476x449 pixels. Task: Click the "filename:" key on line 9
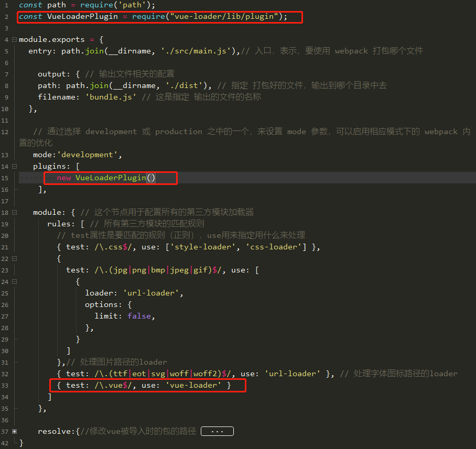pyautogui.click(x=59, y=97)
